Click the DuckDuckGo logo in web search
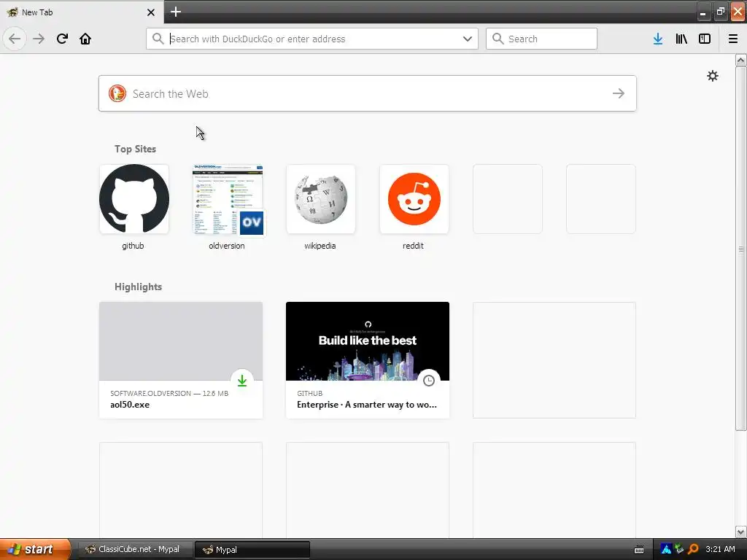This screenshot has height=560, width=747. (117, 93)
